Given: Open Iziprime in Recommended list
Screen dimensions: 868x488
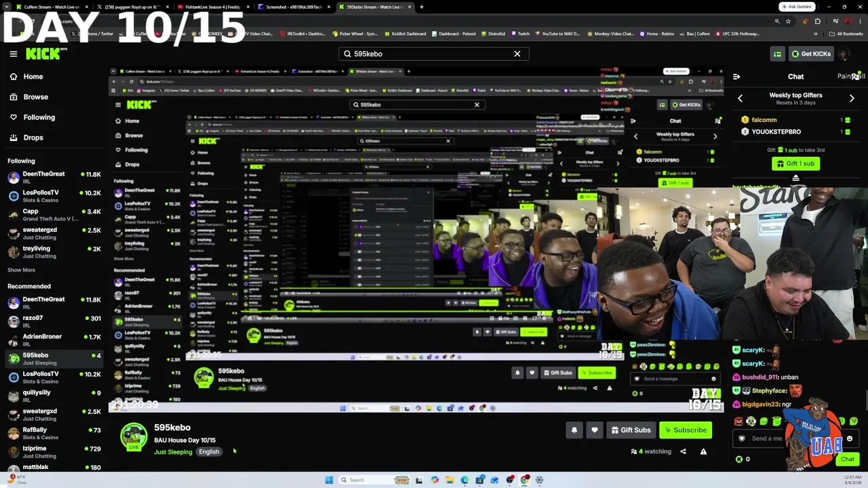Looking at the screenshot, I should (x=53, y=451).
